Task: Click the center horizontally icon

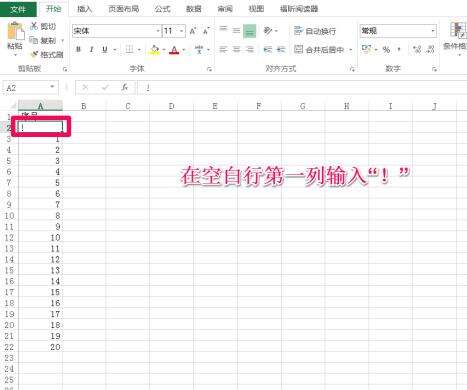Action: click(236, 49)
